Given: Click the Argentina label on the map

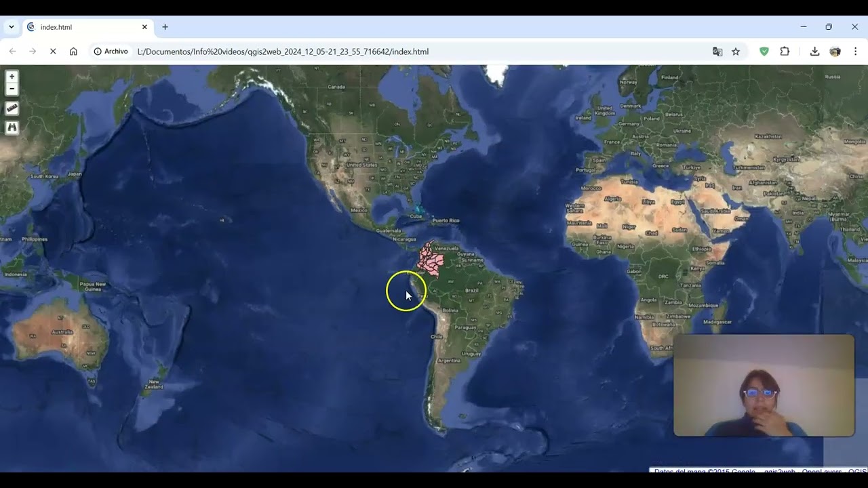Looking at the screenshot, I should (449, 361).
